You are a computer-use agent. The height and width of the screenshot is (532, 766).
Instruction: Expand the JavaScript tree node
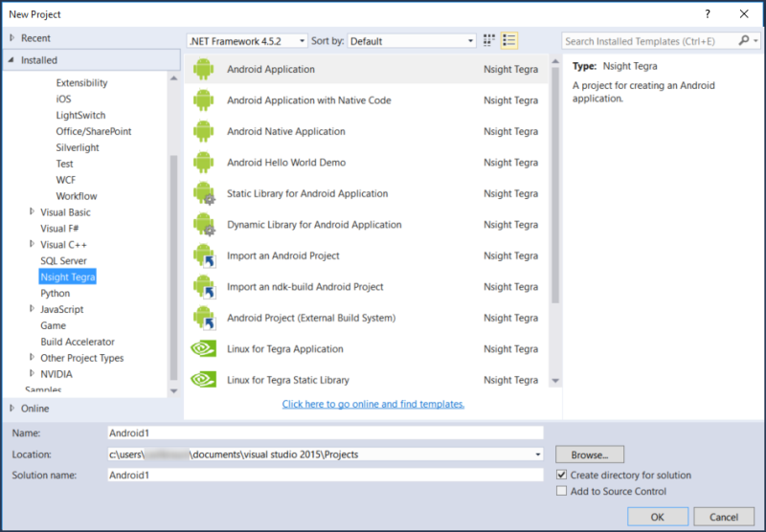click(x=32, y=309)
